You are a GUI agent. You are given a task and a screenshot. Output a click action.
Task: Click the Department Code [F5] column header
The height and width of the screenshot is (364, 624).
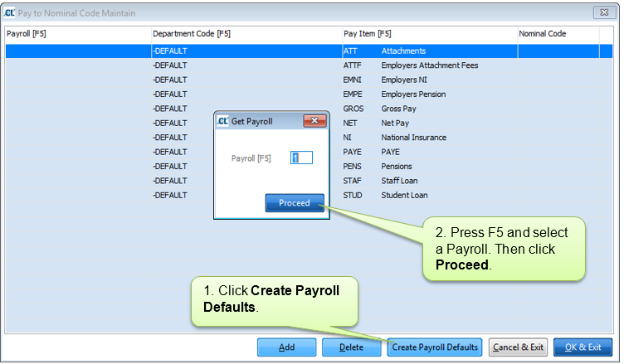(245, 34)
